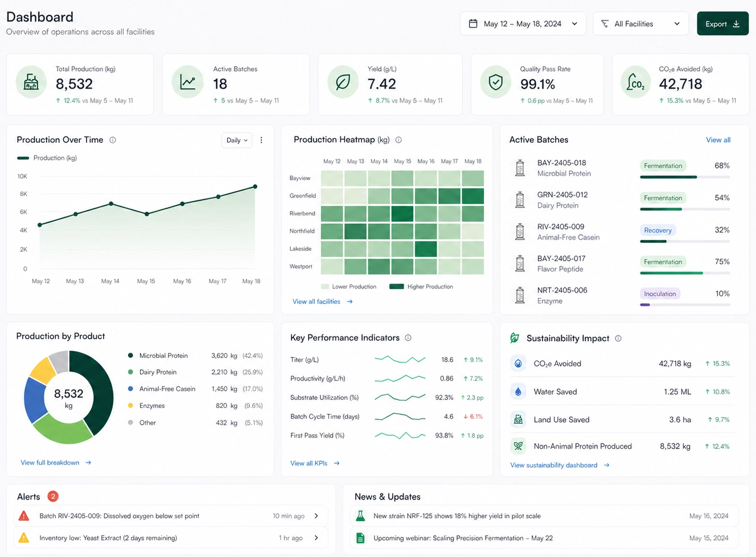Click the Enzymes yellow legend dot
Screen dimensions: 756x557
(x=130, y=406)
